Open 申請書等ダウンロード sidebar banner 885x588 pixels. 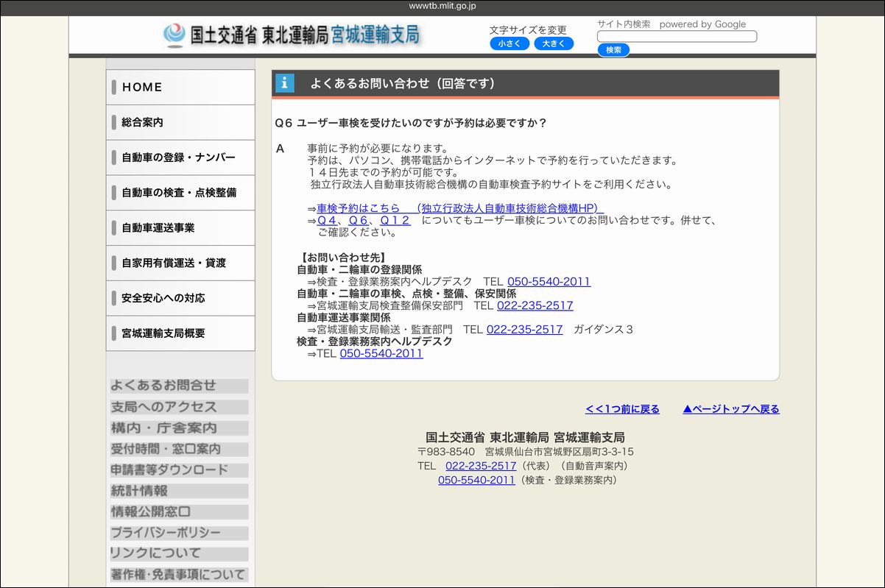point(179,470)
